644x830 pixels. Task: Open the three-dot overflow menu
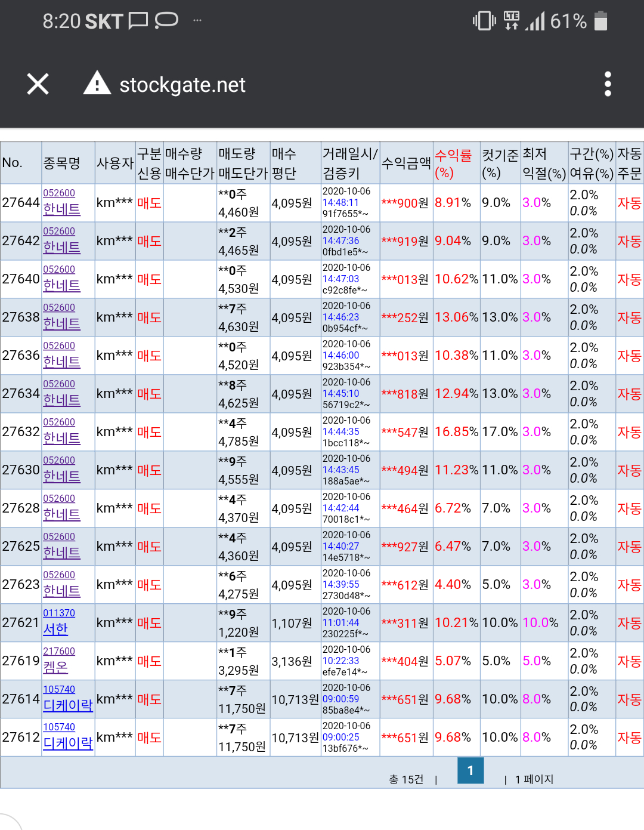click(x=608, y=84)
